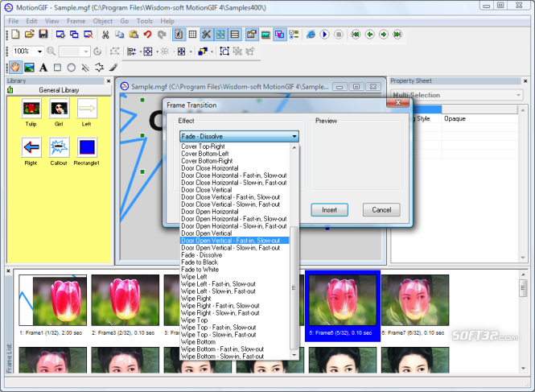Jump to the first frame
The image size is (535, 392).
[x=356, y=35]
